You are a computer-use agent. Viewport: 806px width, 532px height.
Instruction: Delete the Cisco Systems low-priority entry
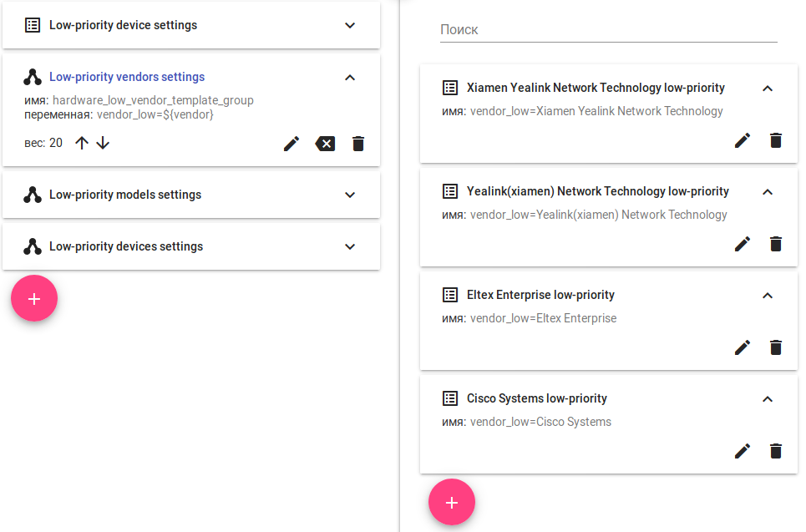point(776,451)
